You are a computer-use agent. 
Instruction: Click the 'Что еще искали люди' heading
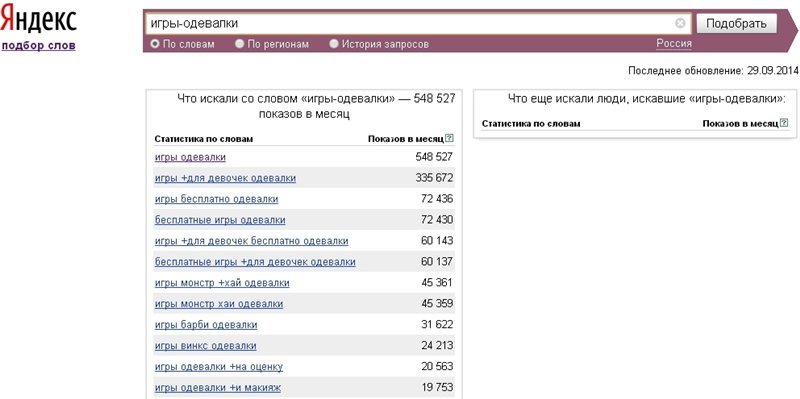647,98
